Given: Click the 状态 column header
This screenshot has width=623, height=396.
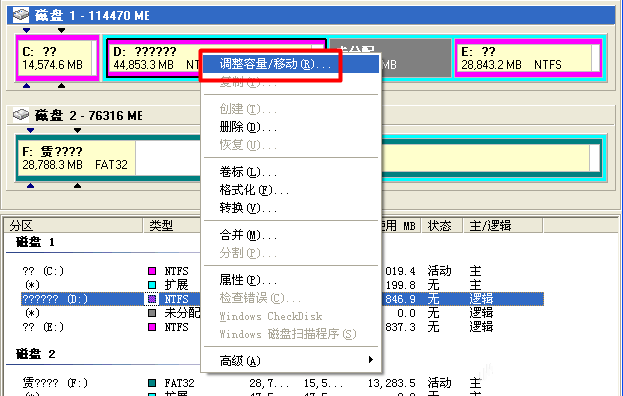Looking at the screenshot, I should (442, 226).
